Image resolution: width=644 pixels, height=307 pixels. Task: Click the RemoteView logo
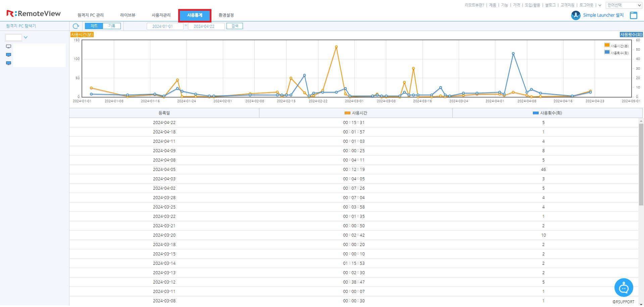[34, 14]
